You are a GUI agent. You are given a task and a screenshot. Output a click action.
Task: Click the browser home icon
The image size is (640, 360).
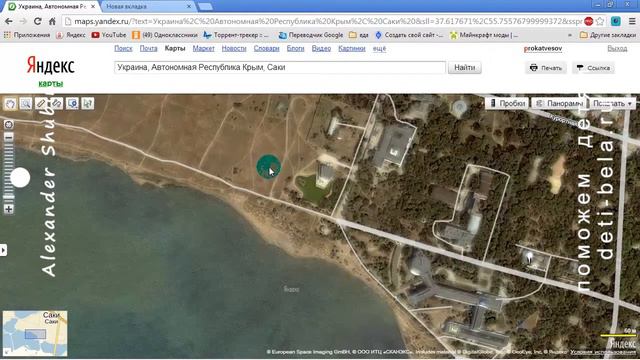52,21
